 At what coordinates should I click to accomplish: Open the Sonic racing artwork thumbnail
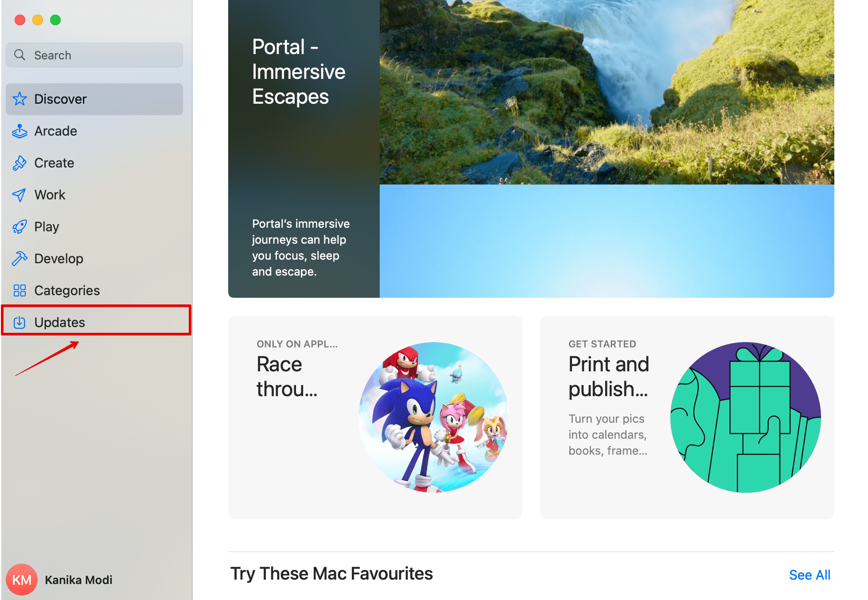[433, 417]
